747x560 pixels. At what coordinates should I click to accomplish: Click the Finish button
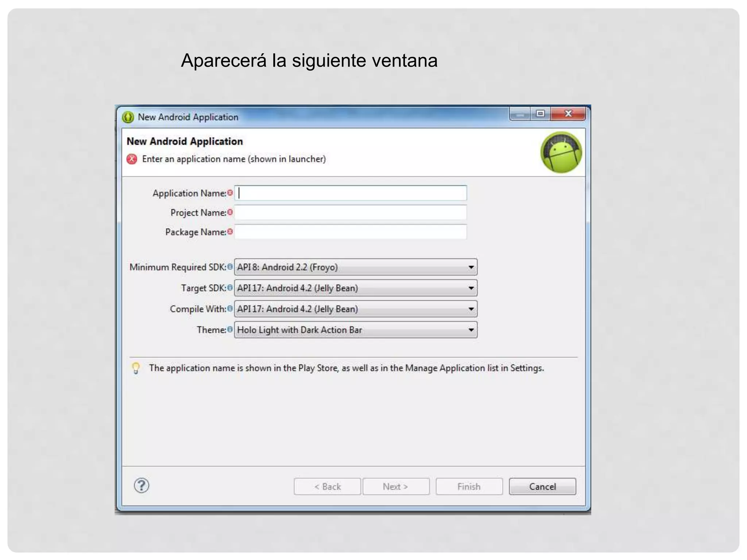469,486
